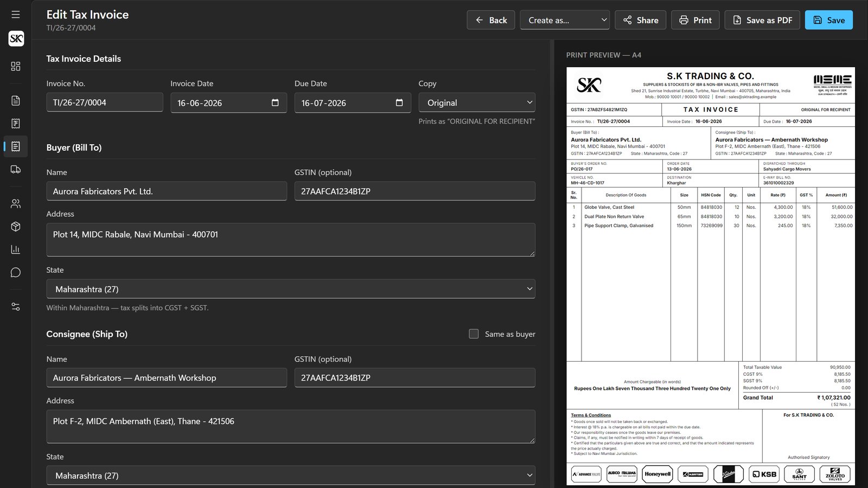Viewport: 868px width, 488px height.
Task: Click the 'PRINT PREVIEW — A4' heading
Action: 604,55
